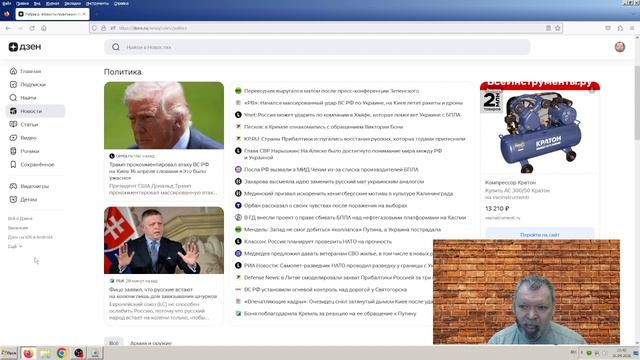The image size is (640, 360).
Task: Open headline about Переводчик after Zelensky press conference
Action: click(x=331, y=91)
